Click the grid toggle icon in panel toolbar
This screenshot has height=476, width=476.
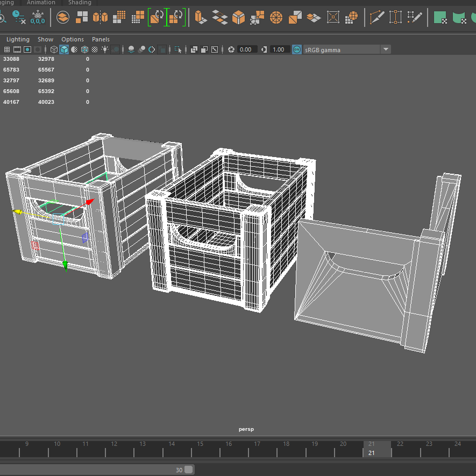coord(7,49)
